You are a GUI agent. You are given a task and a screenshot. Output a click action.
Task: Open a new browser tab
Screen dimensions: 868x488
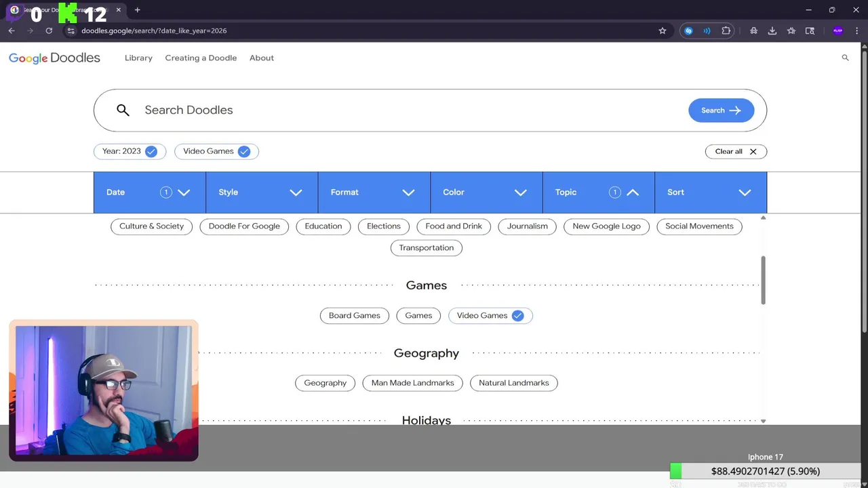pos(137,9)
